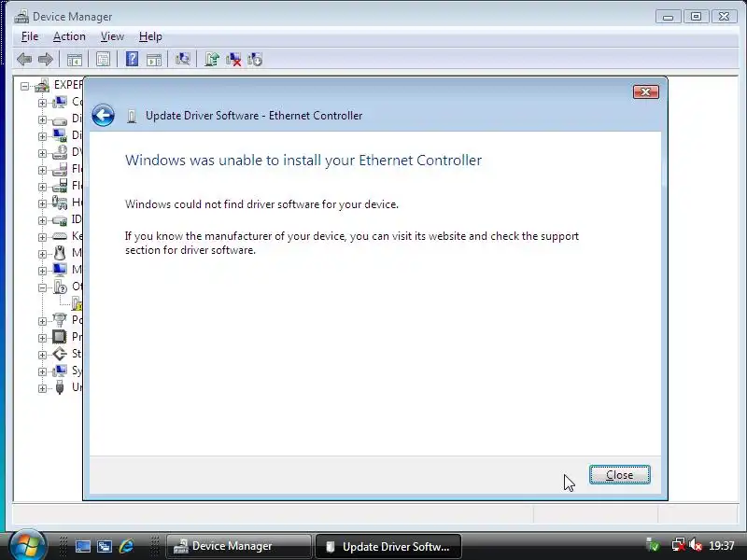Click the Ethernet Controller device icon in tree
747x560 pixels.
(77, 303)
